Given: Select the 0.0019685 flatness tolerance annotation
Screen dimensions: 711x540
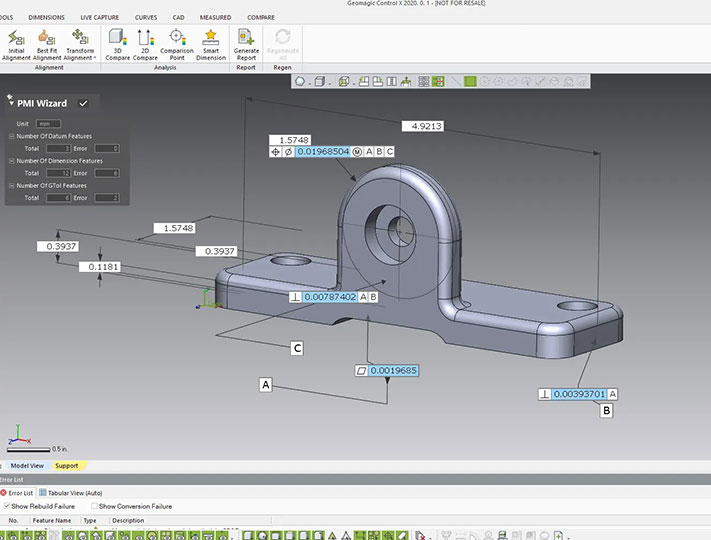Looking at the screenshot, I should (393, 370).
